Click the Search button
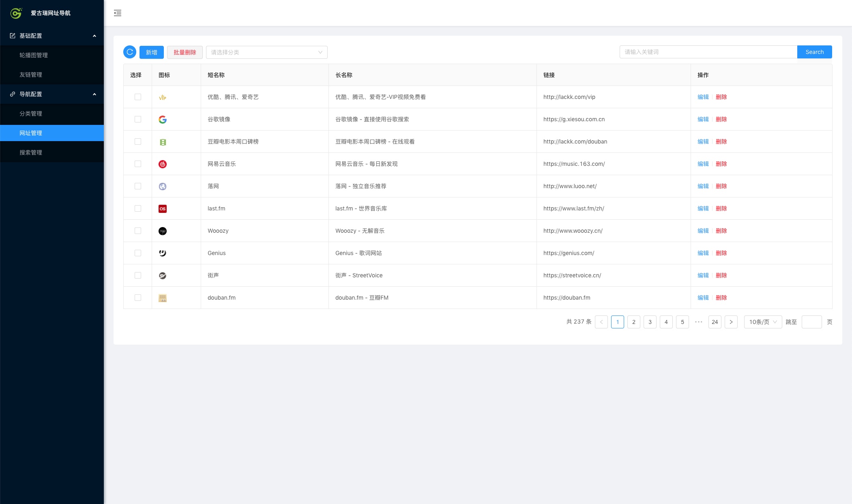The height and width of the screenshot is (504, 852). (x=815, y=52)
